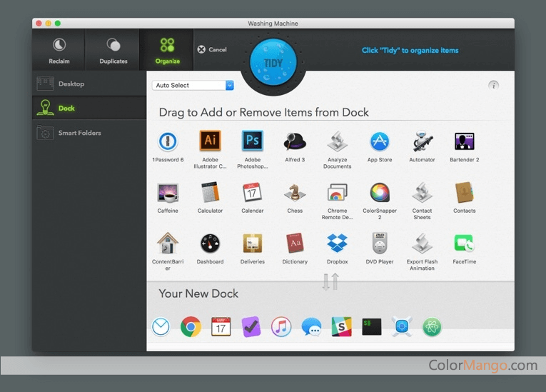The image size is (546, 392).
Task: Click the 1Password 6 app icon
Action: 168,141
